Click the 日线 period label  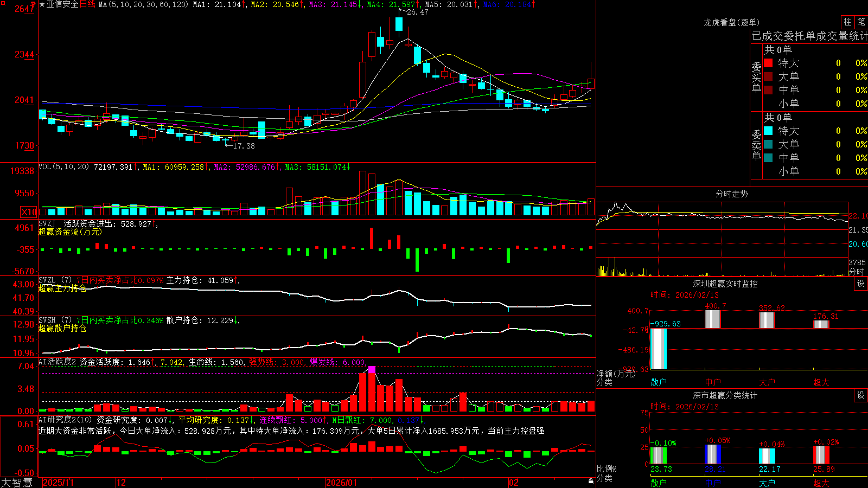point(87,4)
